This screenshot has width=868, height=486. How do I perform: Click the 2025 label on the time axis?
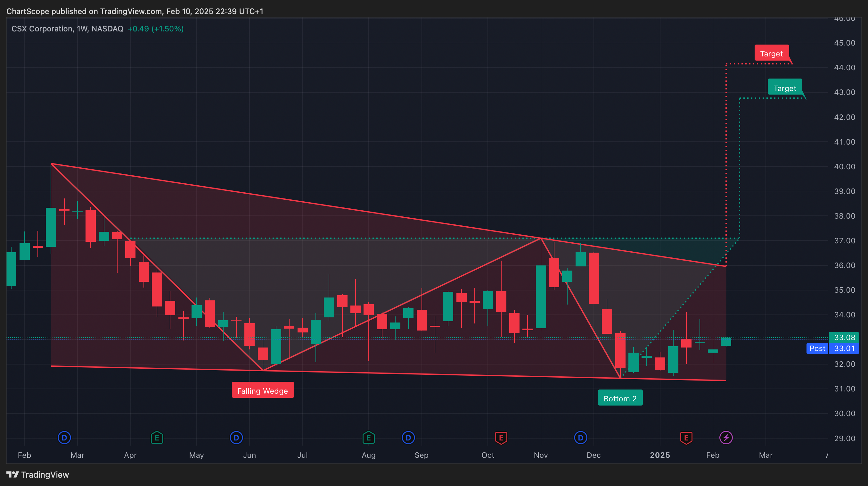pos(660,455)
